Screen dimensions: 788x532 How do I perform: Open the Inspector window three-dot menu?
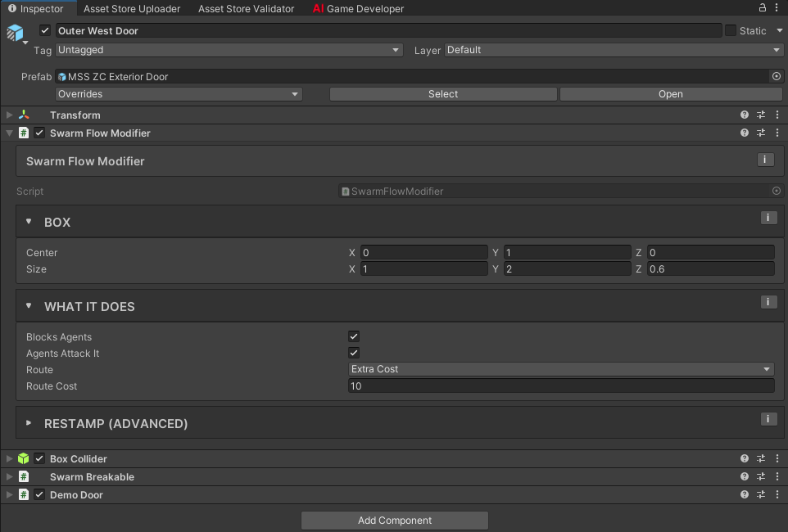[x=777, y=7]
